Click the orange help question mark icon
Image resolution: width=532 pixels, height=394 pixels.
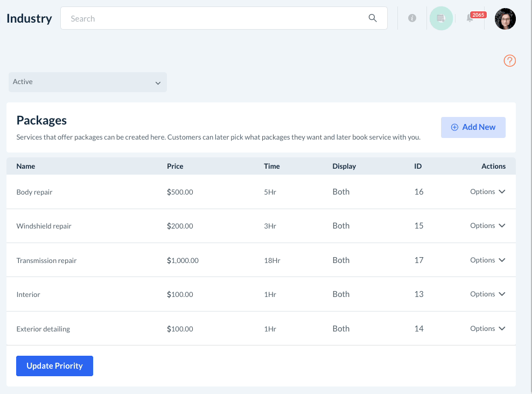click(x=509, y=61)
